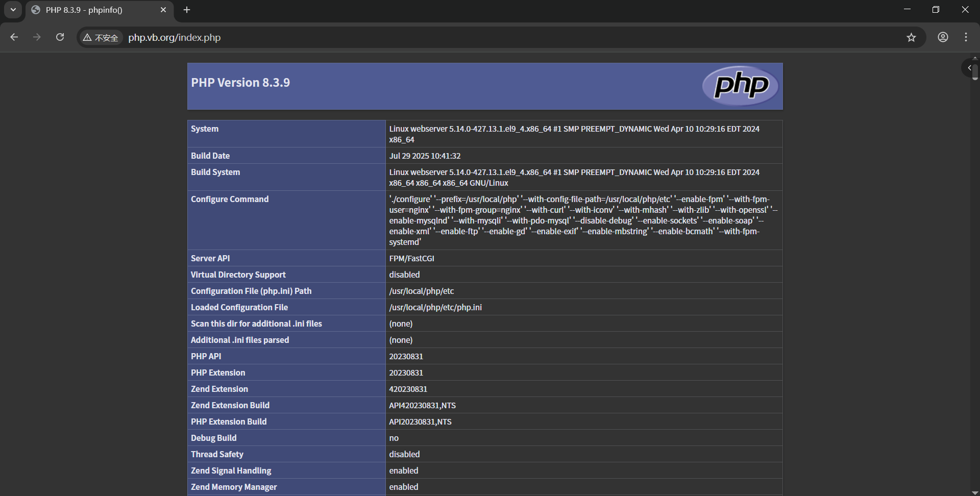Click the Server API value FPM/FastCGI
Viewport: 980px width, 496px height.
[x=412, y=259]
